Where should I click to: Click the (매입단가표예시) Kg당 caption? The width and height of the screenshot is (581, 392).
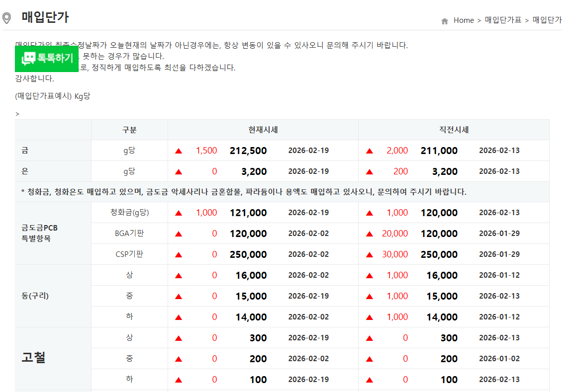click(x=53, y=96)
